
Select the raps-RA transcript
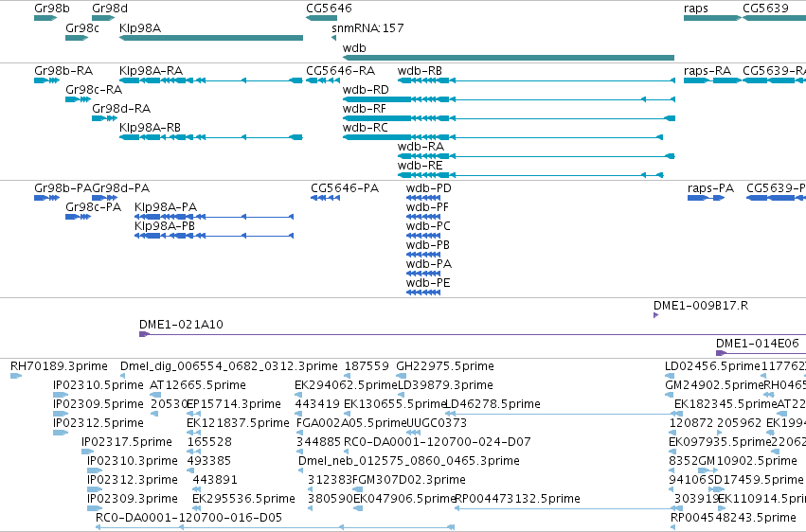point(712,80)
